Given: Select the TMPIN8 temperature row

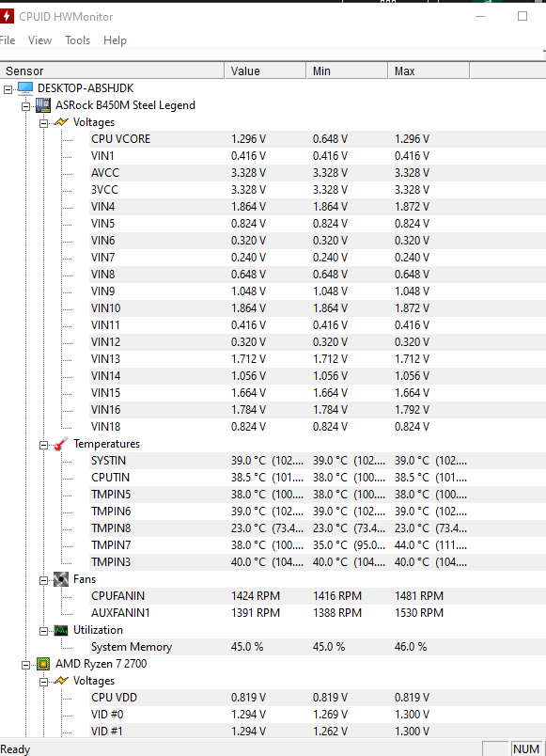Looking at the screenshot, I should click(318, 528).
